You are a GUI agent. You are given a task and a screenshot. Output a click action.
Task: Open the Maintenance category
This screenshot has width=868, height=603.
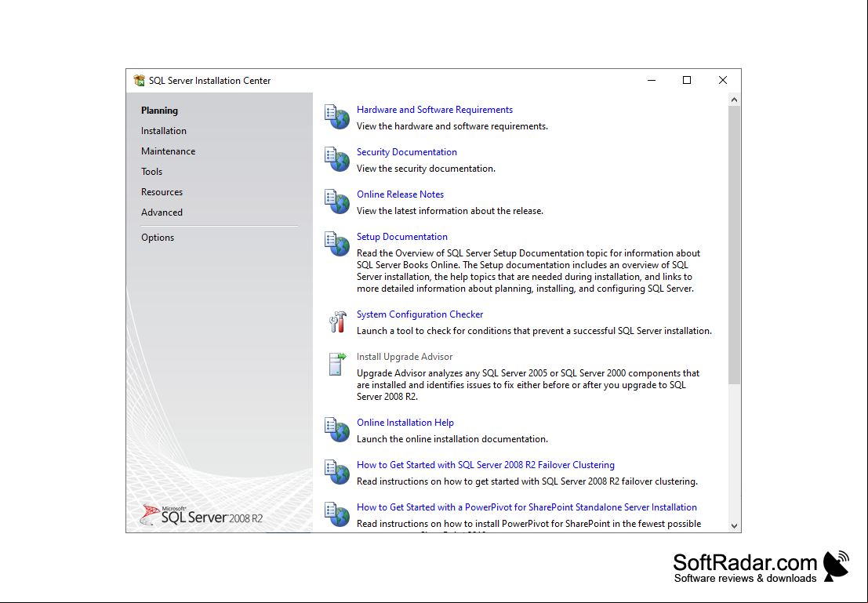[x=169, y=151]
